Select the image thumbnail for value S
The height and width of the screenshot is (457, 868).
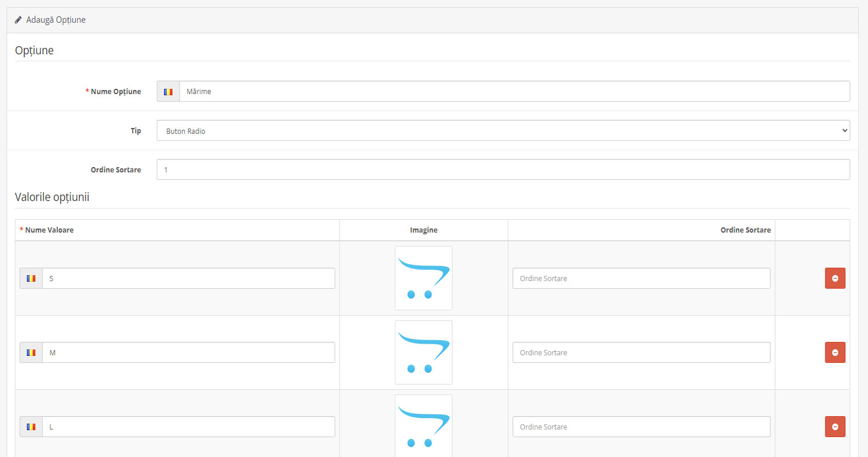coord(423,278)
